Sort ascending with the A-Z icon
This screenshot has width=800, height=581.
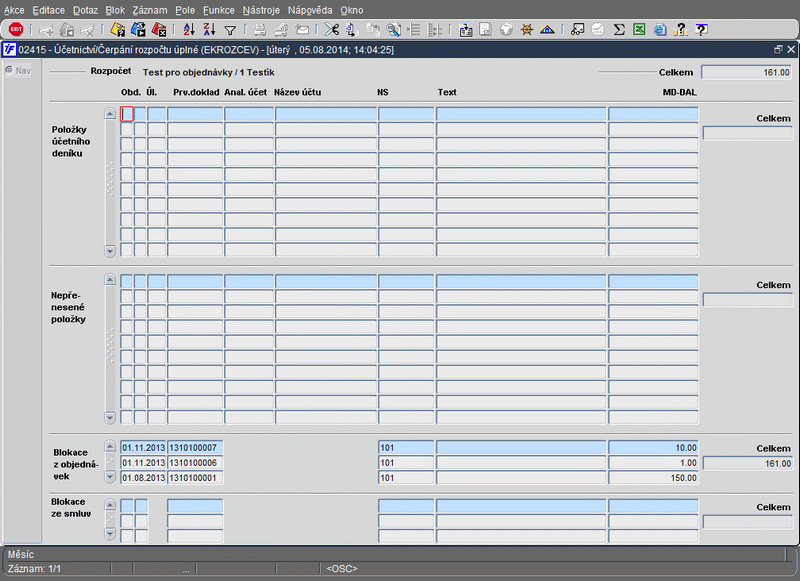click(189, 30)
